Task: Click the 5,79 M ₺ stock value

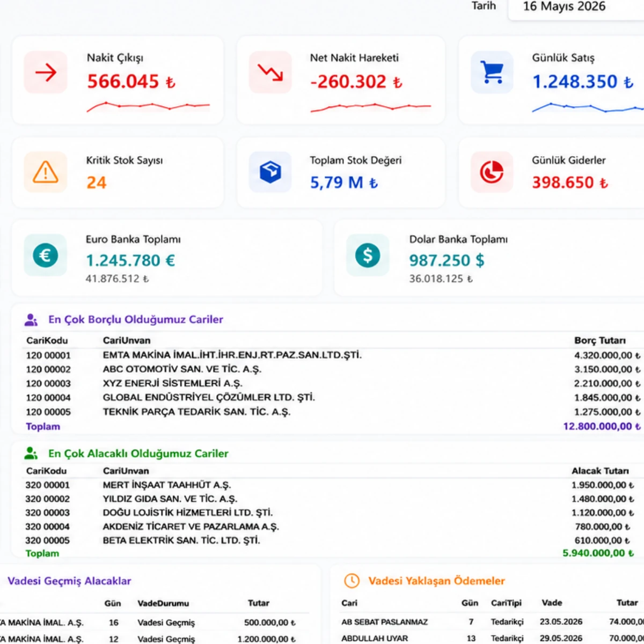Action: coord(343,182)
